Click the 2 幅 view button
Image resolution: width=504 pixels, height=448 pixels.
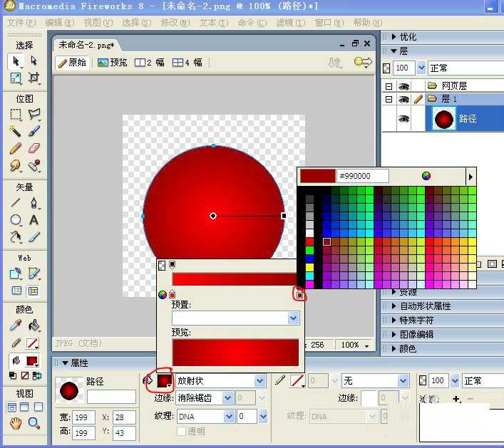(149, 63)
